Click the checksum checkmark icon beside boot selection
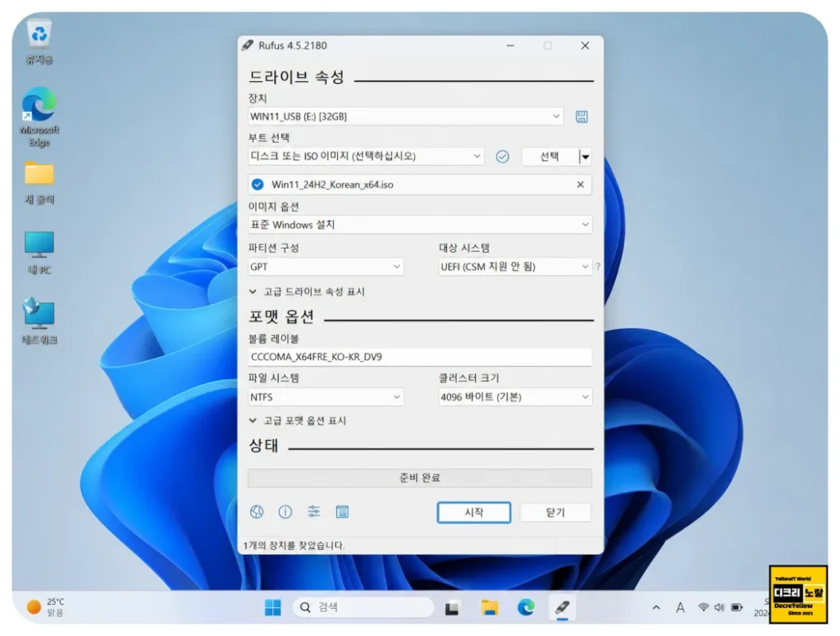The width and height of the screenshot is (840, 636). click(502, 157)
